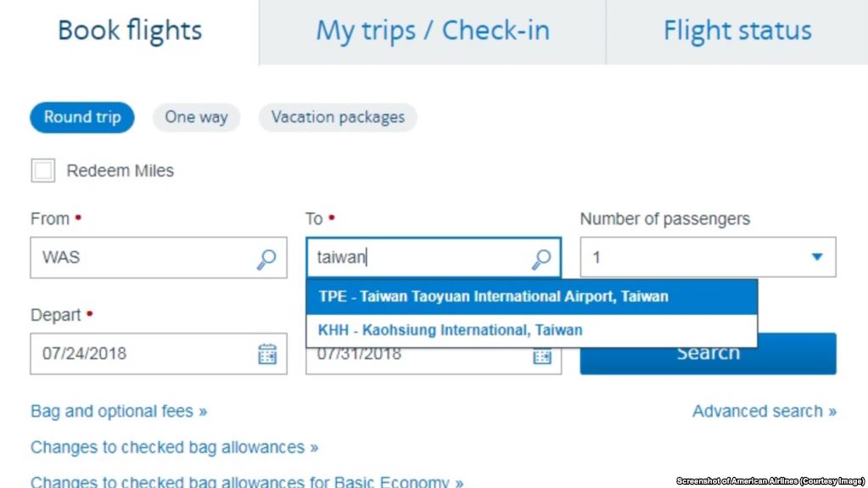This screenshot has width=868, height=488.
Task: Open the Advanced search link
Action: click(764, 412)
